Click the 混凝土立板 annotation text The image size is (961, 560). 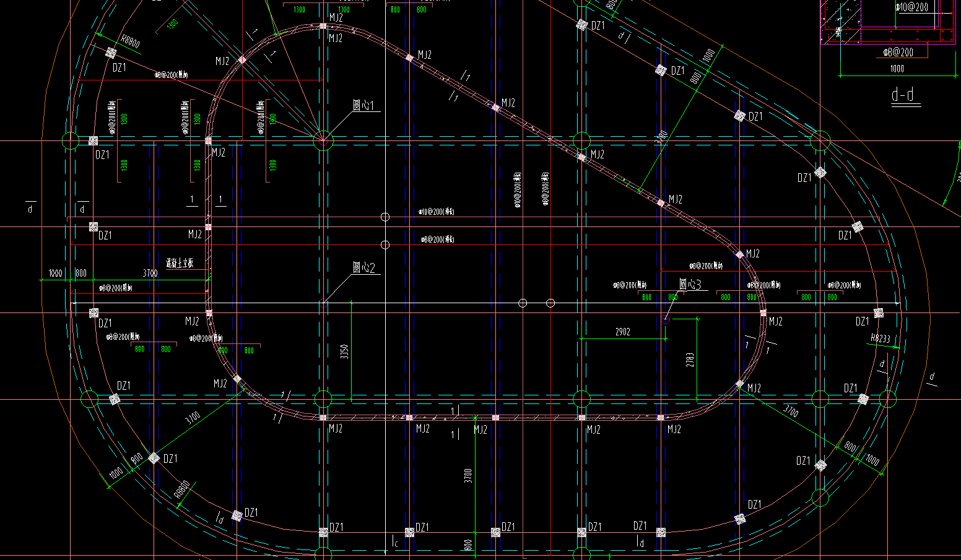pos(180,263)
